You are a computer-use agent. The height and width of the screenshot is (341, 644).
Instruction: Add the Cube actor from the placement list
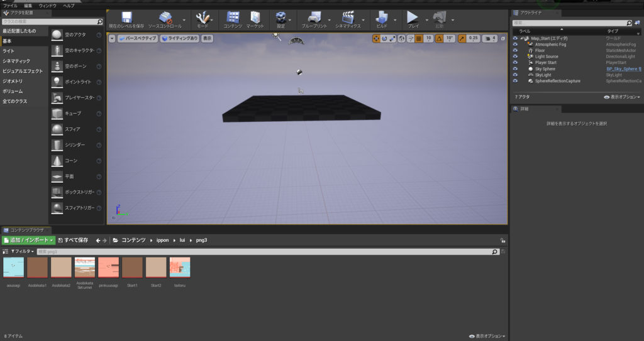tap(57, 114)
